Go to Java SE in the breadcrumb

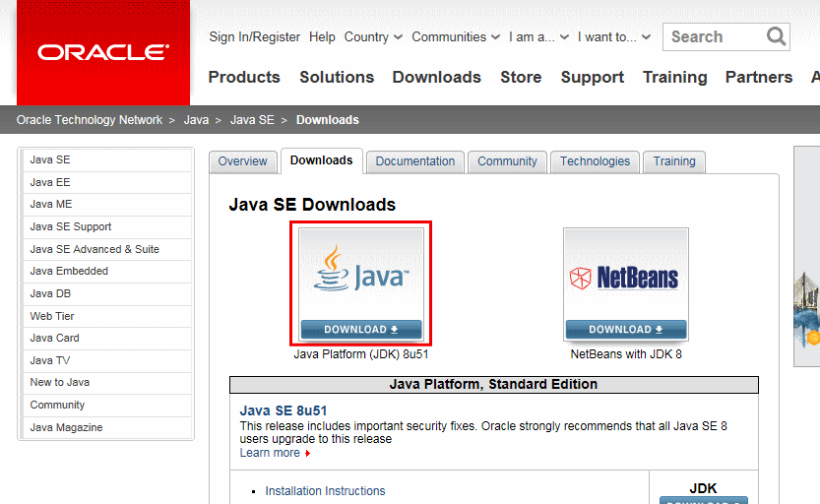(x=252, y=120)
